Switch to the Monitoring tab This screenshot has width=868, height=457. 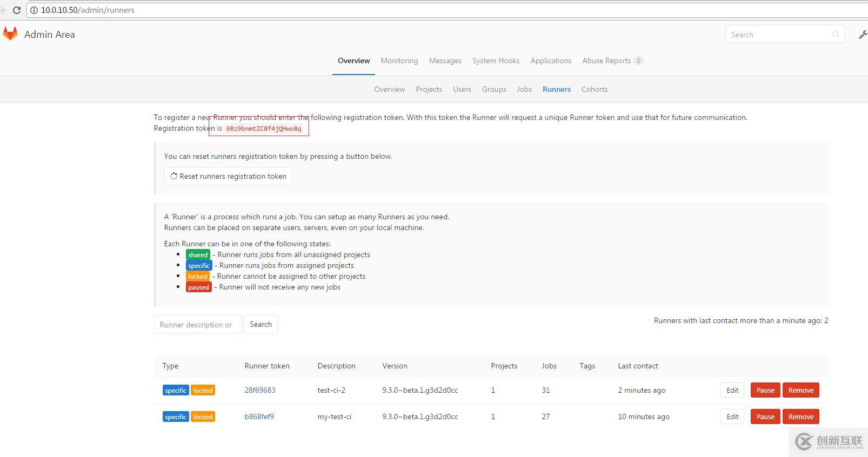click(x=399, y=61)
